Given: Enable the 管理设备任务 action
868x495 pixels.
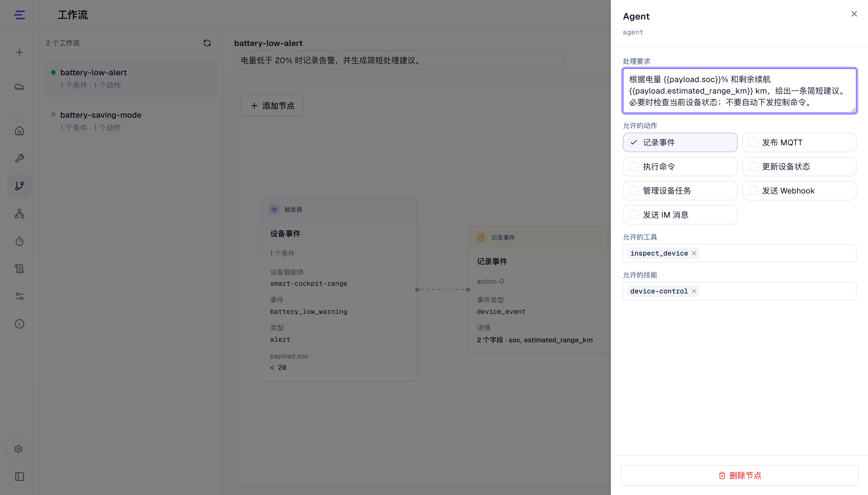Looking at the screenshot, I should click(680, 191).
